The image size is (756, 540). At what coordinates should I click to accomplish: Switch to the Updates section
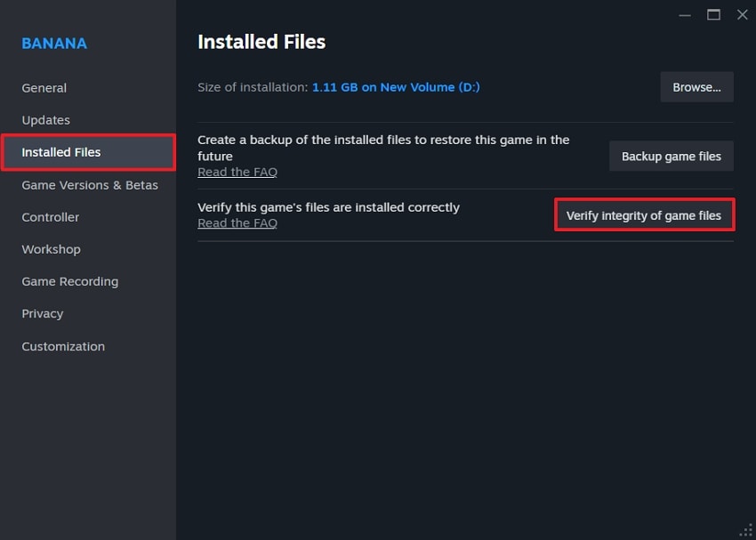click(45, 119)
